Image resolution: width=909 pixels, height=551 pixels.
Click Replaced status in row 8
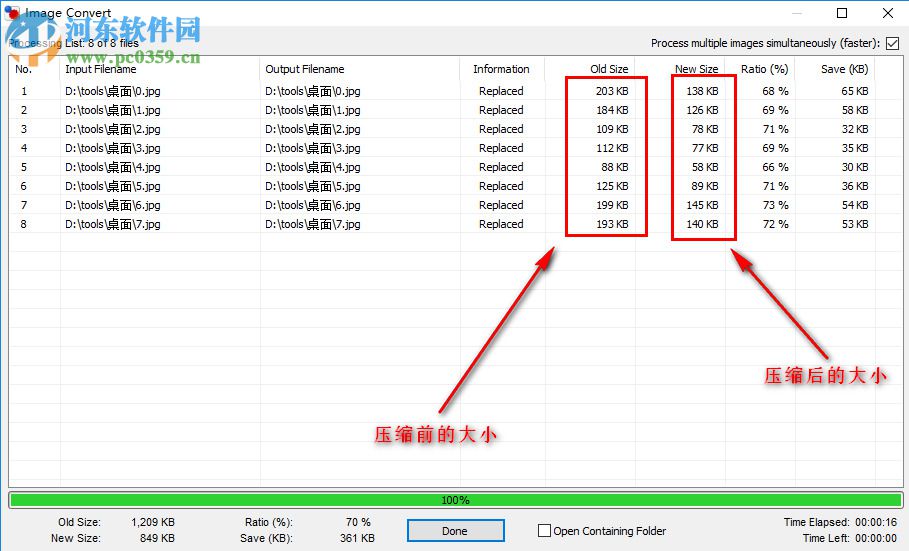[501, 224]
